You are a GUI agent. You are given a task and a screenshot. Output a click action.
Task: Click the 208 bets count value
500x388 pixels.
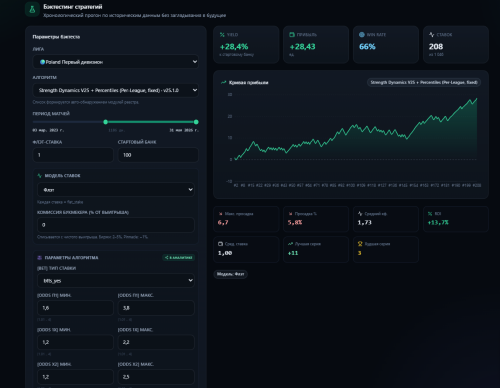pyautogui.click(x=436, y=47)
